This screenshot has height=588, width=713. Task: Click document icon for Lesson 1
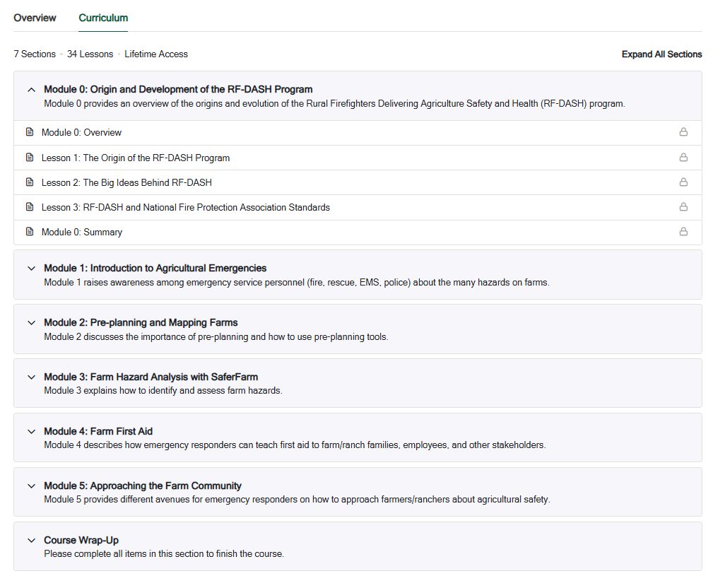pos(30,158)
